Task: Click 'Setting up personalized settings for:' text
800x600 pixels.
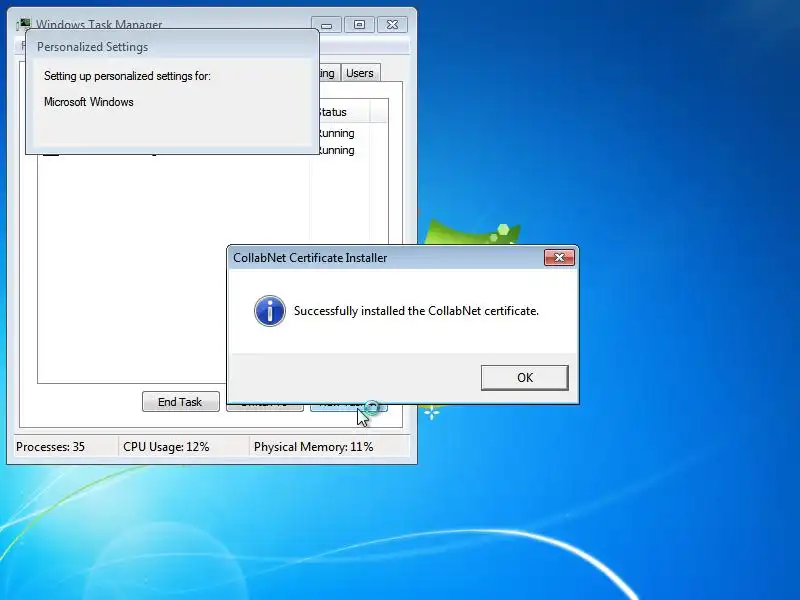Action: coord(127,76)
